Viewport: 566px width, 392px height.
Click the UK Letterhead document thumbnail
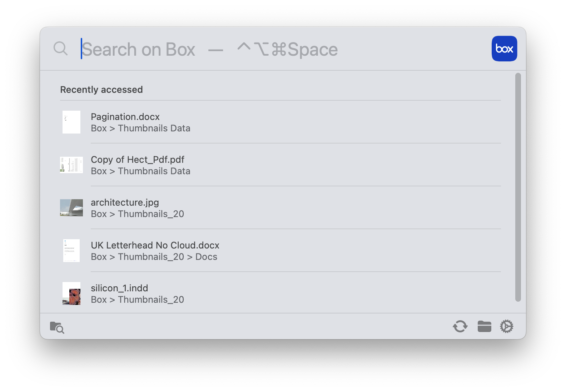tap(71, 251)
